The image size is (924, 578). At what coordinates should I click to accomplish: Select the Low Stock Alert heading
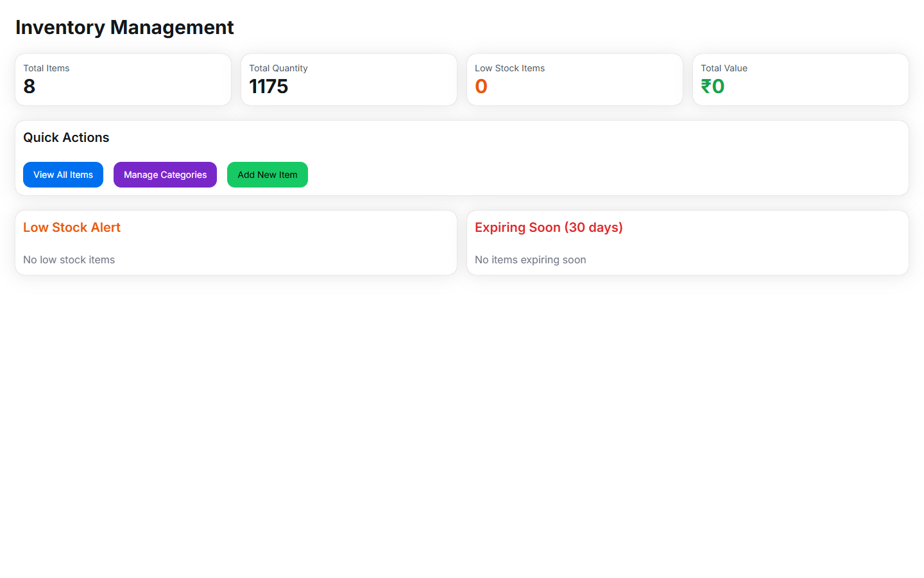pos(72,227)
